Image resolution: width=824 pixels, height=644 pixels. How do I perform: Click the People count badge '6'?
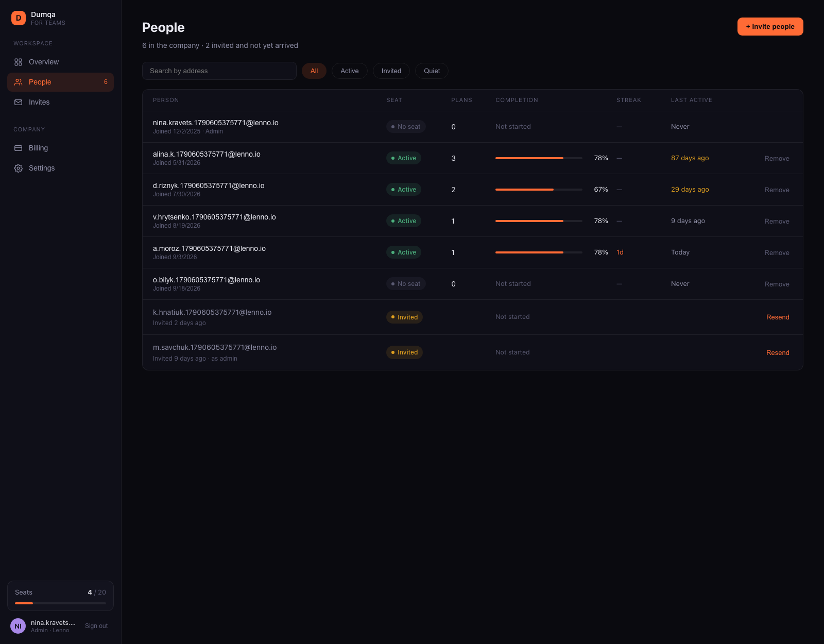pyautogui.click(x=106, y=82)
